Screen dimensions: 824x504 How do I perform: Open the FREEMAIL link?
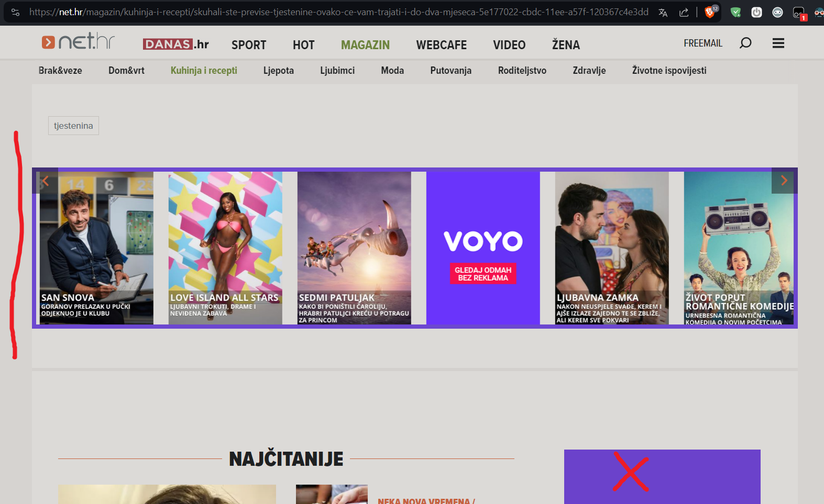[x=702, y=43]
